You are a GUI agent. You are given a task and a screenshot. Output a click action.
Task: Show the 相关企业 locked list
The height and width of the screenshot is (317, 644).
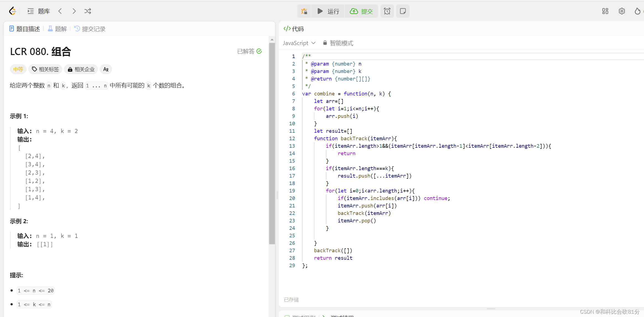click(x=81, y=69)
